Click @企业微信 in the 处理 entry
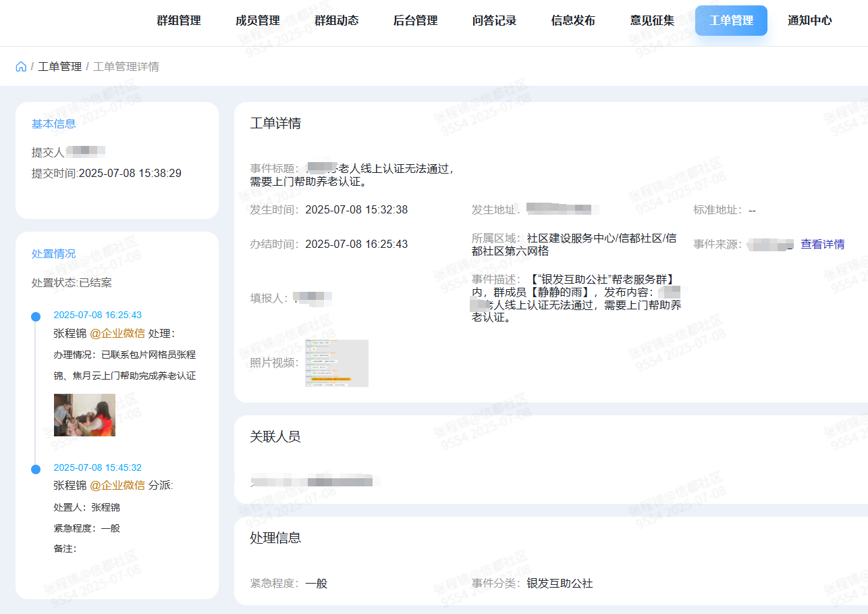Viewport: 868px width, 614px height. [x=117, y=333]
